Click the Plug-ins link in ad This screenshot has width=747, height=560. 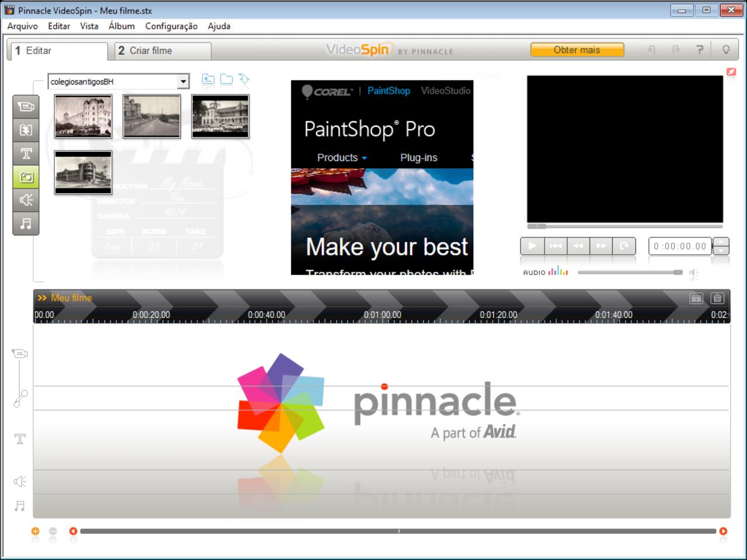coord(418,157)
